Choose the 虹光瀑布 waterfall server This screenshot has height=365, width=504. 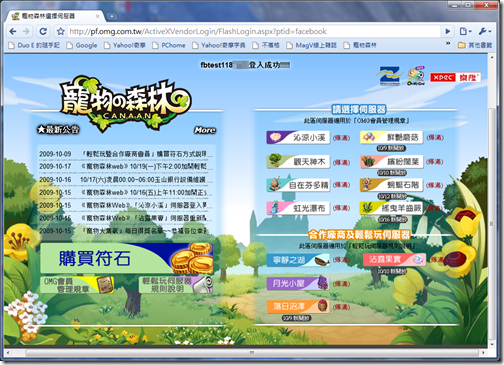(x=298, y=208)
